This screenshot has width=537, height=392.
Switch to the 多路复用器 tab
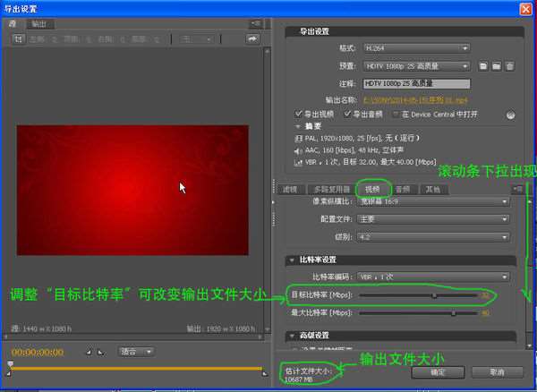pyautogui.click(x=331, y=190)
